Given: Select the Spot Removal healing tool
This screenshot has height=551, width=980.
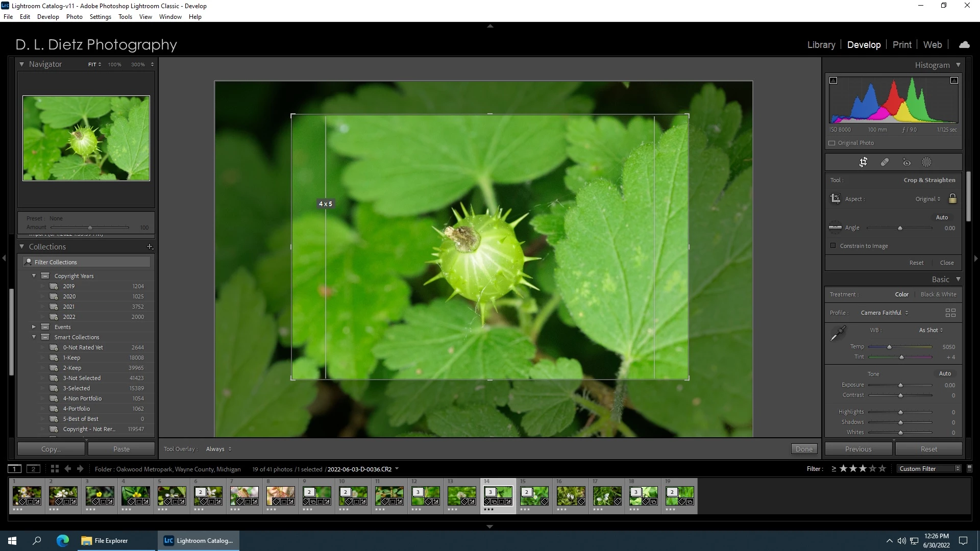Looking at the screenshot, I should [x=885, y=162].
